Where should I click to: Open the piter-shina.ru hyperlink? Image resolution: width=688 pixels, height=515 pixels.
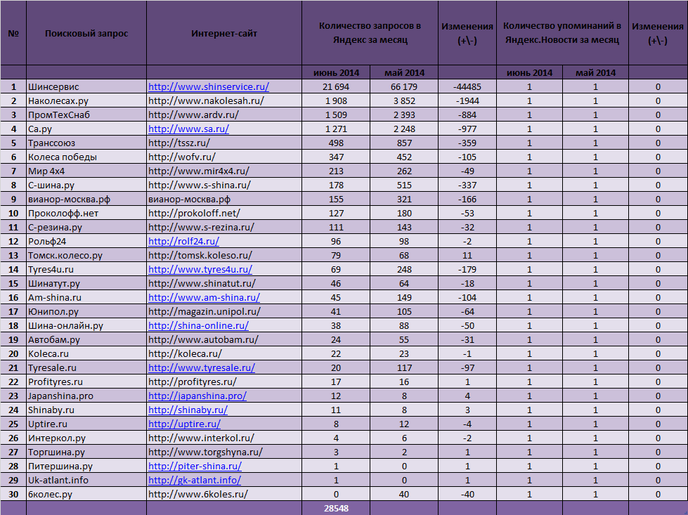pos(195,465)
